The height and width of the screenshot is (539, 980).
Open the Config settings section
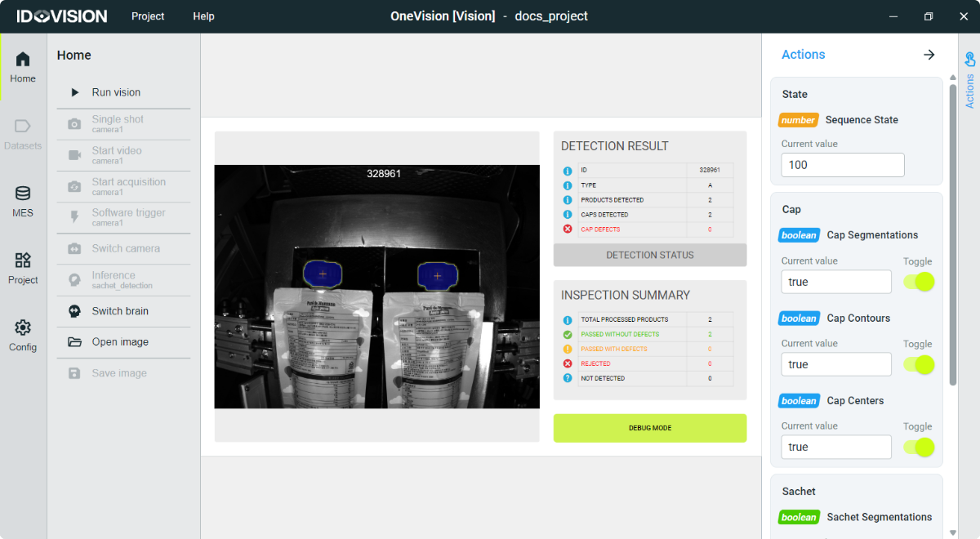click(23, 335)
